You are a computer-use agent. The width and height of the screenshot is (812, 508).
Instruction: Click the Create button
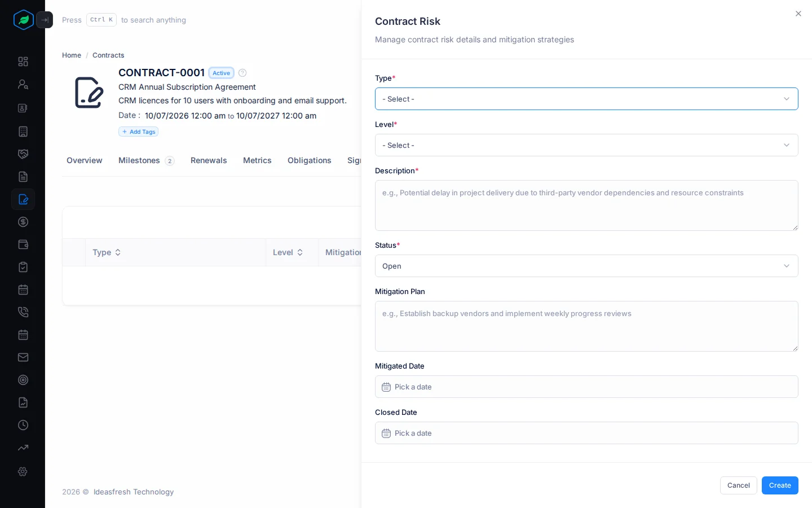click(780, 485)
